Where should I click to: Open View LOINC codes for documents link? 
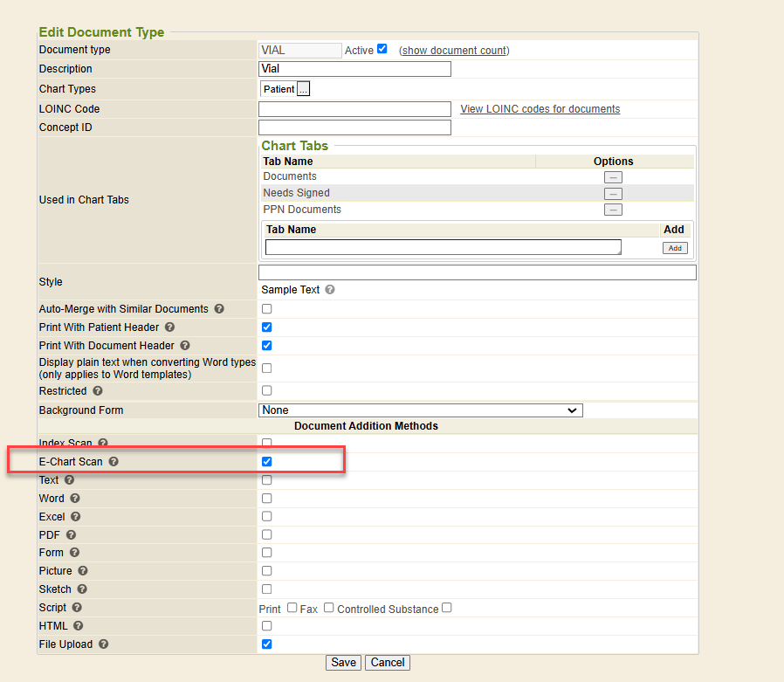(540, 109)
